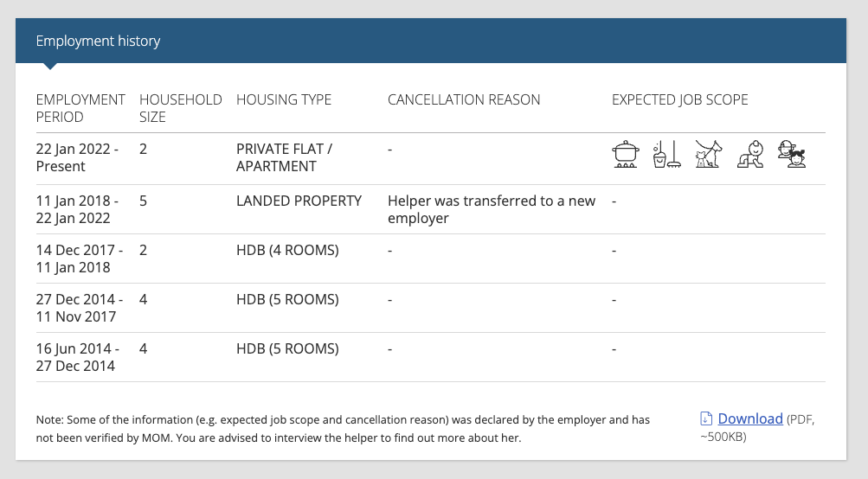
Task: Click the Household Size column header
Action: tap(181, 108)
